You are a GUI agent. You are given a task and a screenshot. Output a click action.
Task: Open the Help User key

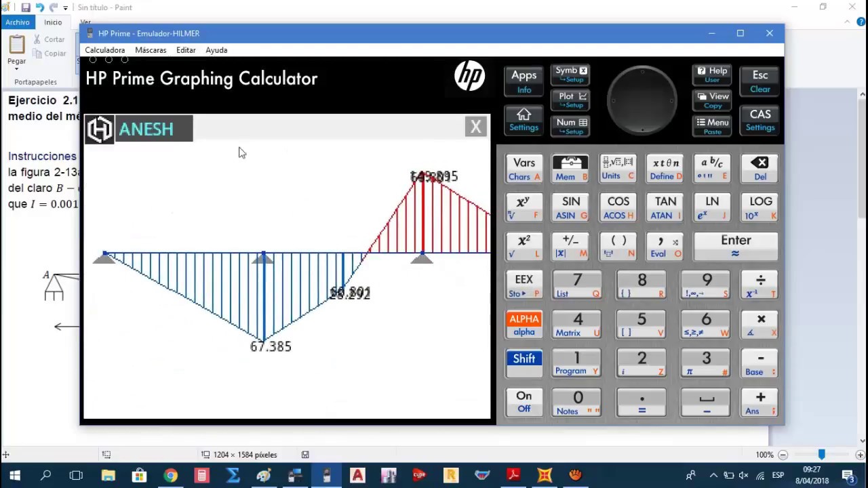click(712, 75)
